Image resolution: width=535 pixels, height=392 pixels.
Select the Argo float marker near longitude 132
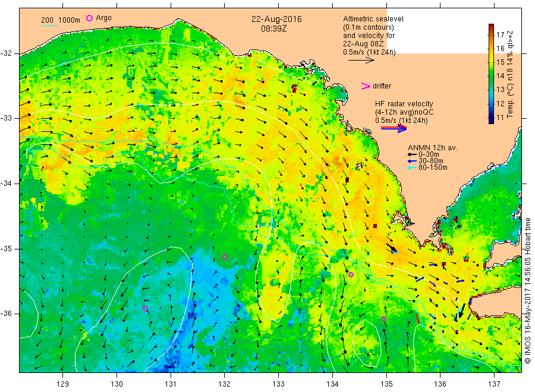(225, 257)
